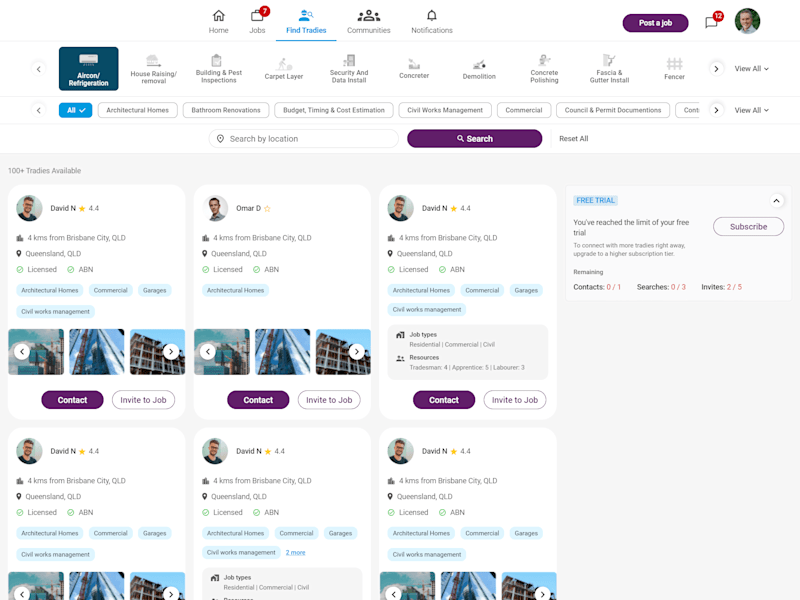Click the Subscribe button
The image size is (800, 600).
pos(748,227)
